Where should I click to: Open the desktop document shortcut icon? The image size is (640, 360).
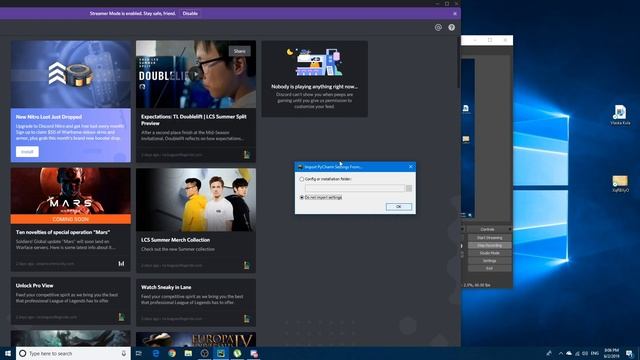tap(620, 115)
